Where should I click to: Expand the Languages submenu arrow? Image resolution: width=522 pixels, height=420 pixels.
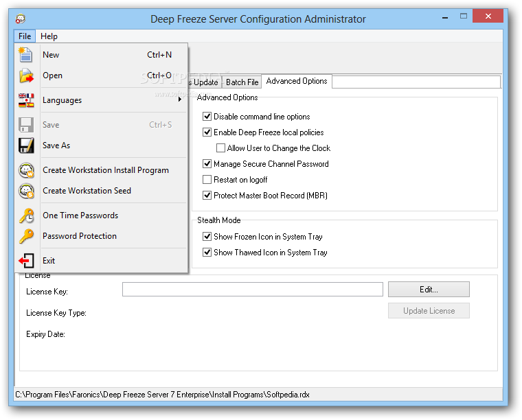180,99
